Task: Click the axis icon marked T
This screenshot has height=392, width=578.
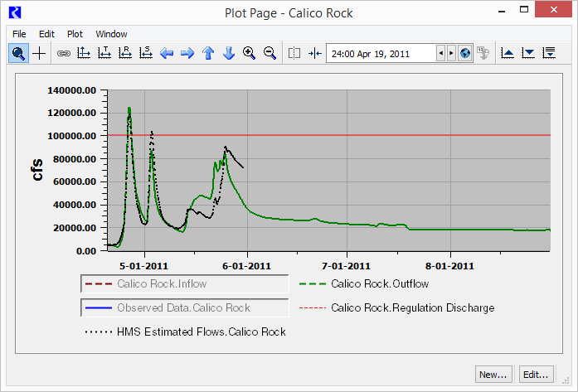Action: [x=104, y=53]
